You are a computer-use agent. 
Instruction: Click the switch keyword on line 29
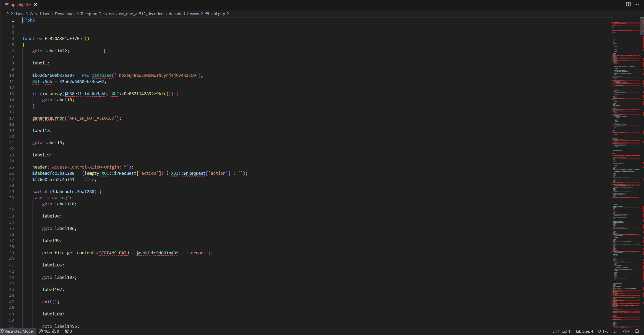(40, 191)
